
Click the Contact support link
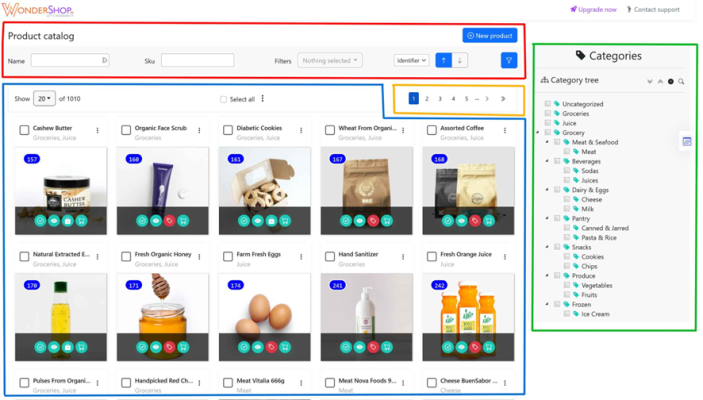coord(653,9)
